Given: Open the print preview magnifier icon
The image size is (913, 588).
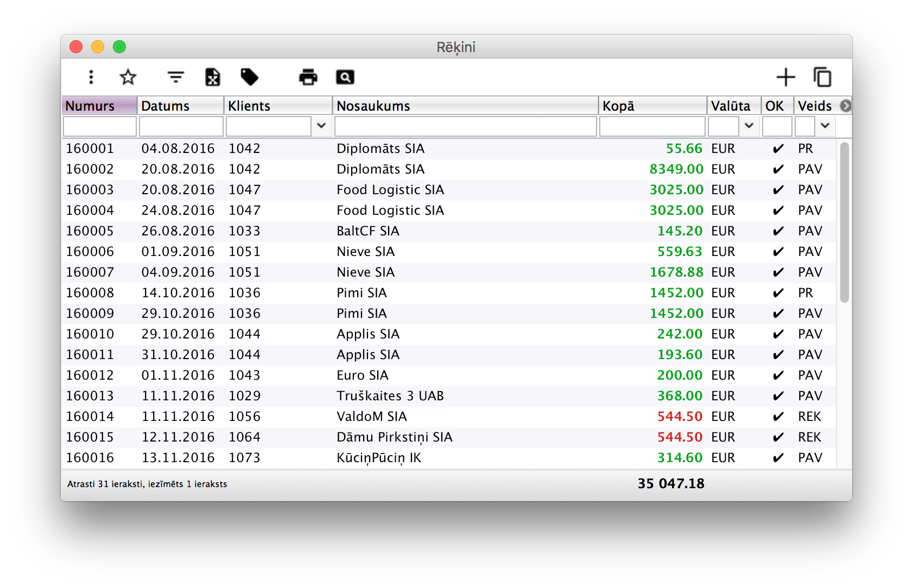Looking at the screenshot, I should point(345,77).
